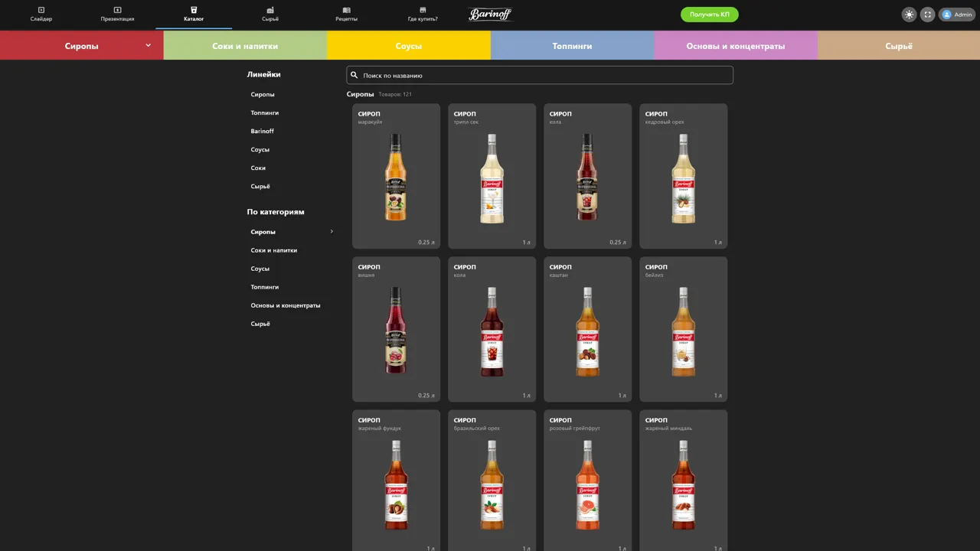Viewport: 980px width, 551px height.
Task: Select Соки и напитки under По категориям
Action: coord(274,250)
